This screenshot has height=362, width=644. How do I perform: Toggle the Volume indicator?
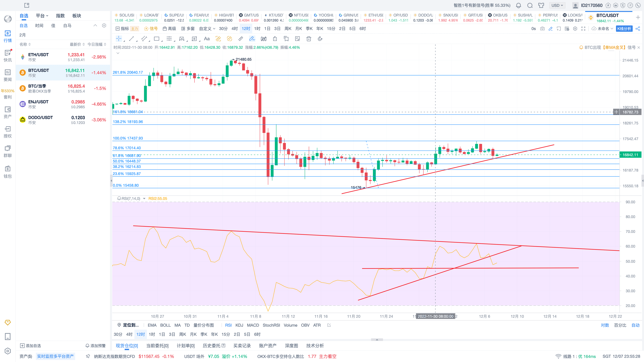(290, 325)
